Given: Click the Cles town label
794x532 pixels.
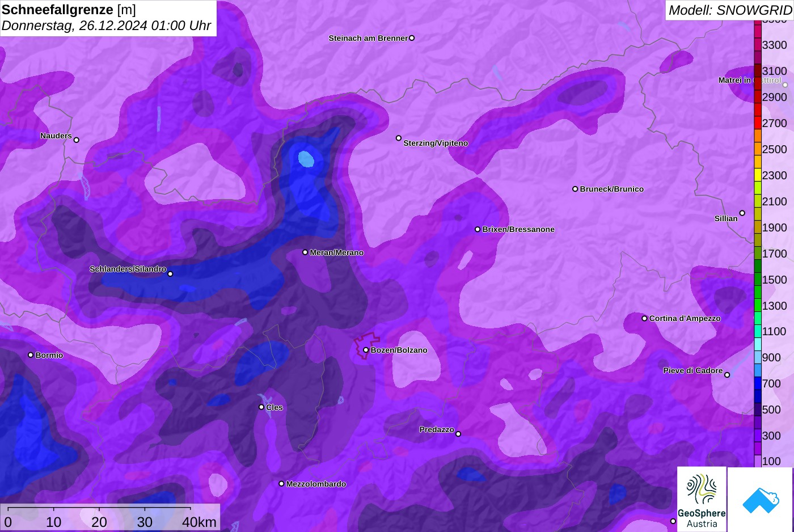Looking at the screenshot, I should [x=274, y=407].
